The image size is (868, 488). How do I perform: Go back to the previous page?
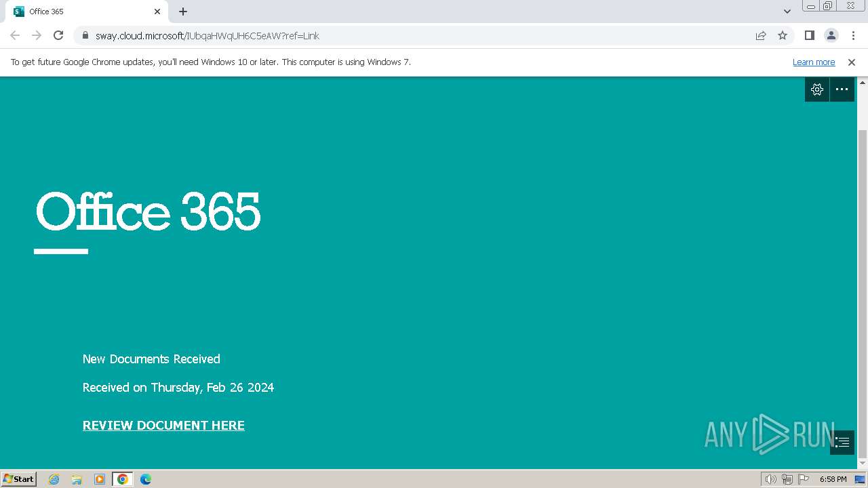click(15, 35)
